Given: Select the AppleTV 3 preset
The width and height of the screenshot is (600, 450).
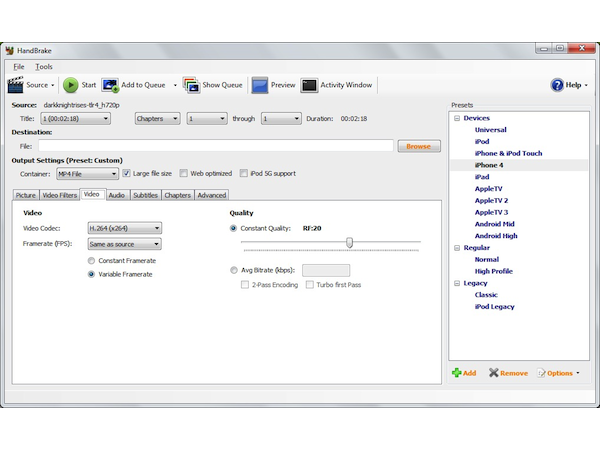Looking at the screenshot, I should pos(491,212).
